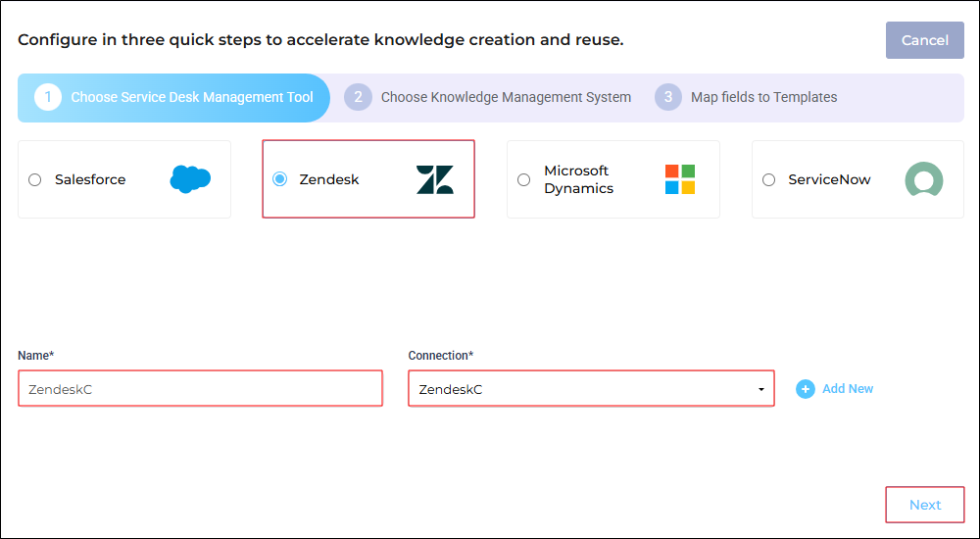The image size is (980, 539).
Task: Click the Microsoft Dynamics four-square logo
Action: coord(680,179)
